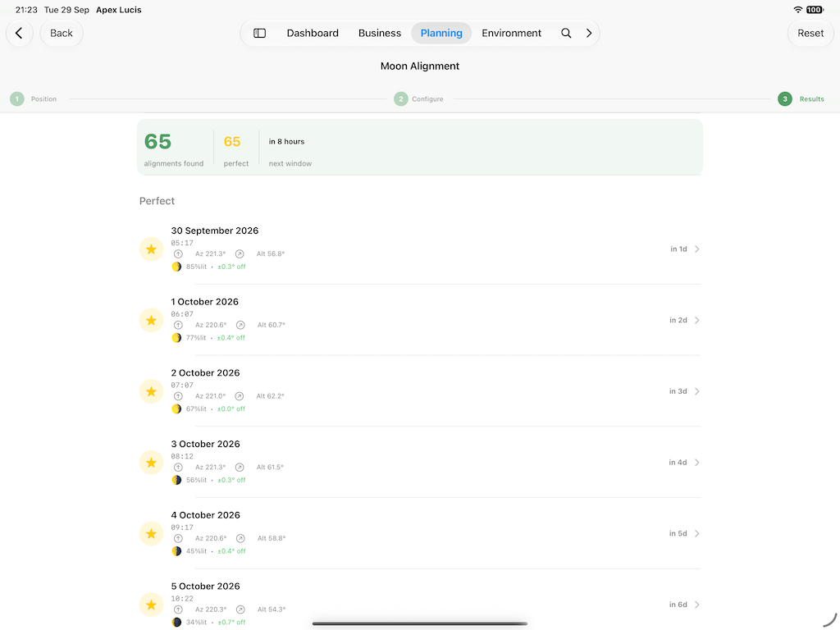Image resolution: width=840 pixels, height=630 pixels.
Task: Switch to the Business tab
Action: 380,33
